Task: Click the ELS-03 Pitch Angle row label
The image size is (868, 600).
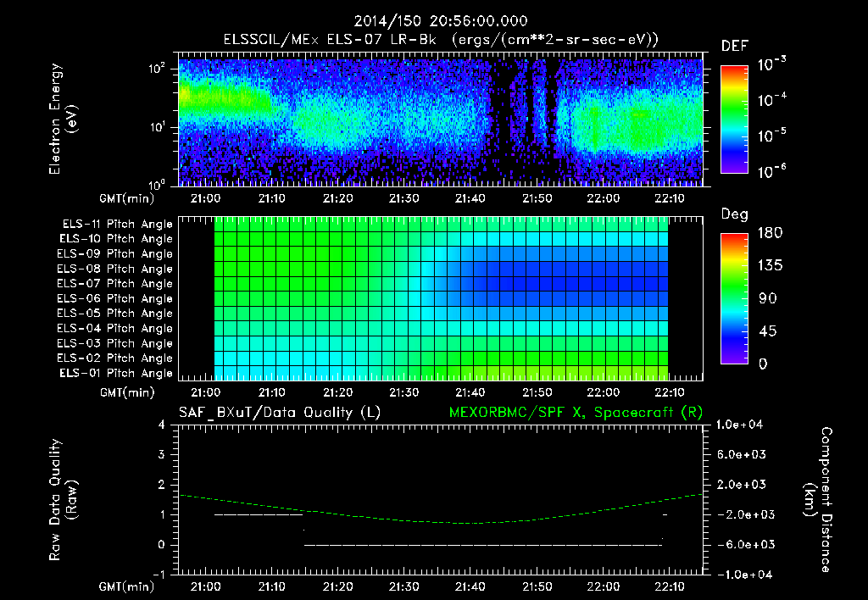Action: 115,343
